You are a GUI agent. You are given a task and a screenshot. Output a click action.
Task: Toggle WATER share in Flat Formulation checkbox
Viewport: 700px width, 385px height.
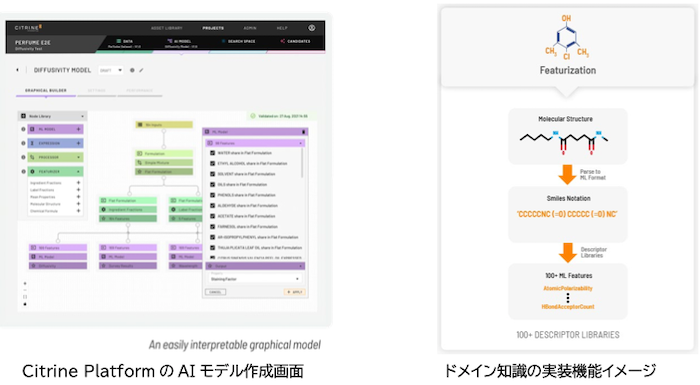click(x=212, y=153)
